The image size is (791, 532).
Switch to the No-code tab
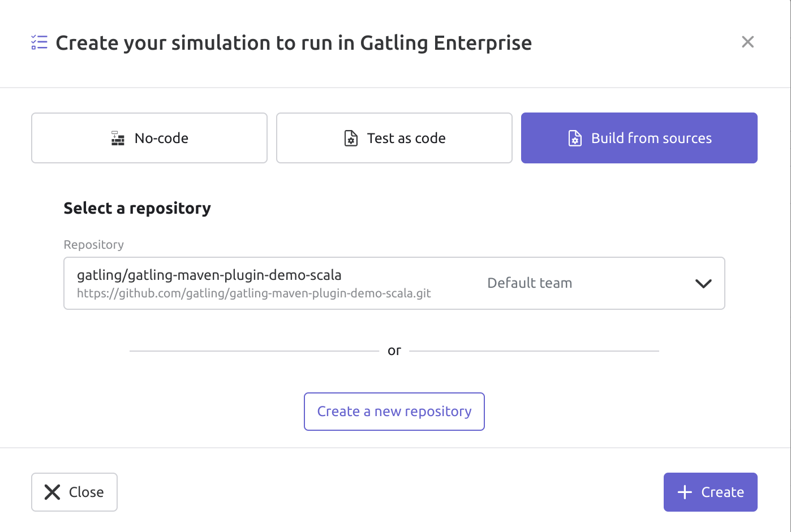(x=149, y=138)
